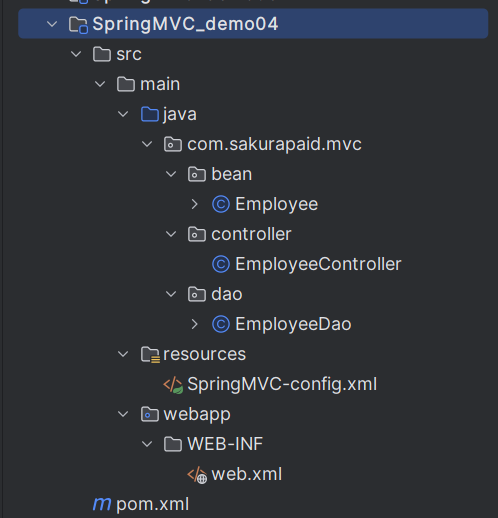The image size is (498, 518).
Task: Click the Maven pom.xml file icon
Action: (x=102, y=504)
